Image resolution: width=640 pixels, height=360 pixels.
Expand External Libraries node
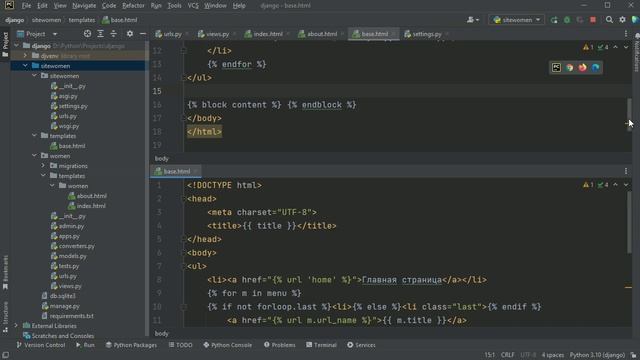(x=16, y=326)
